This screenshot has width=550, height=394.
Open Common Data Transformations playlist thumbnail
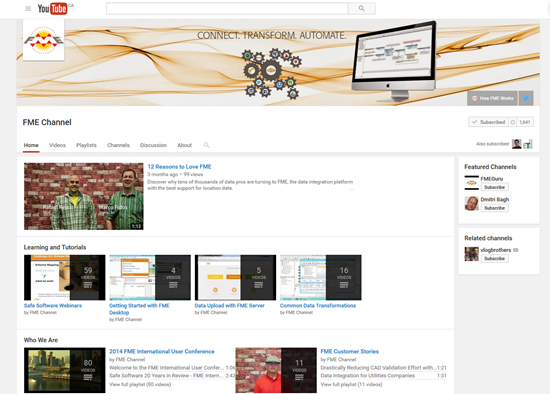(x=321, y=278)
